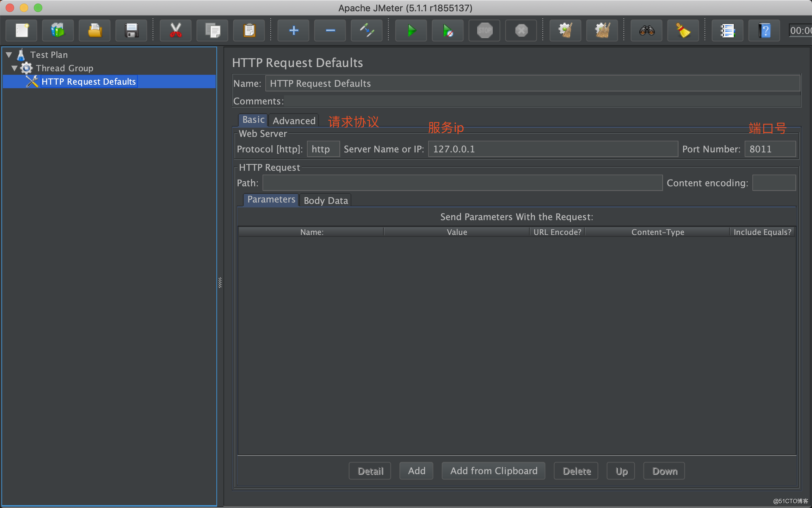Click the Test Plan flask icon

(x=21, y=55)
